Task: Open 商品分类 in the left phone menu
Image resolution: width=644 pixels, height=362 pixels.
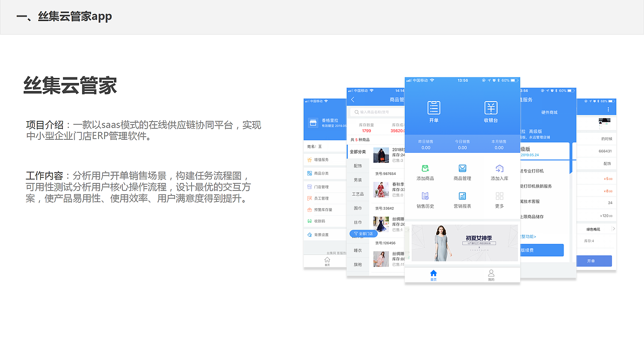Action: (325, 173)
